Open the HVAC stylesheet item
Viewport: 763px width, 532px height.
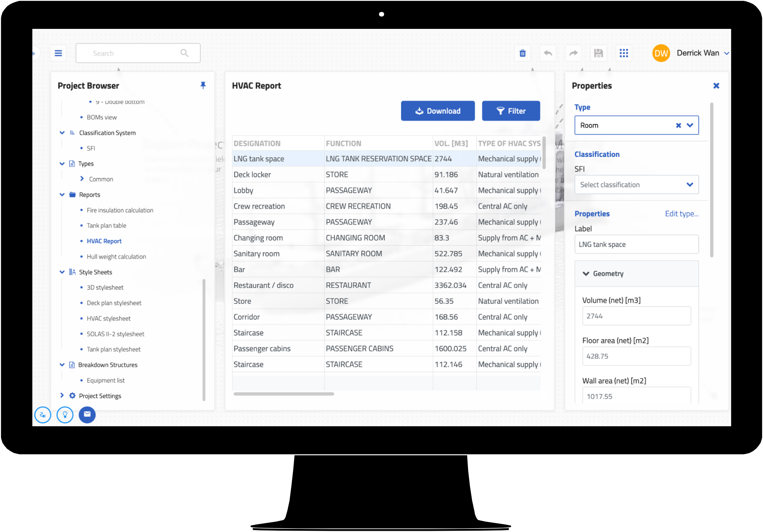pos(109,318)
